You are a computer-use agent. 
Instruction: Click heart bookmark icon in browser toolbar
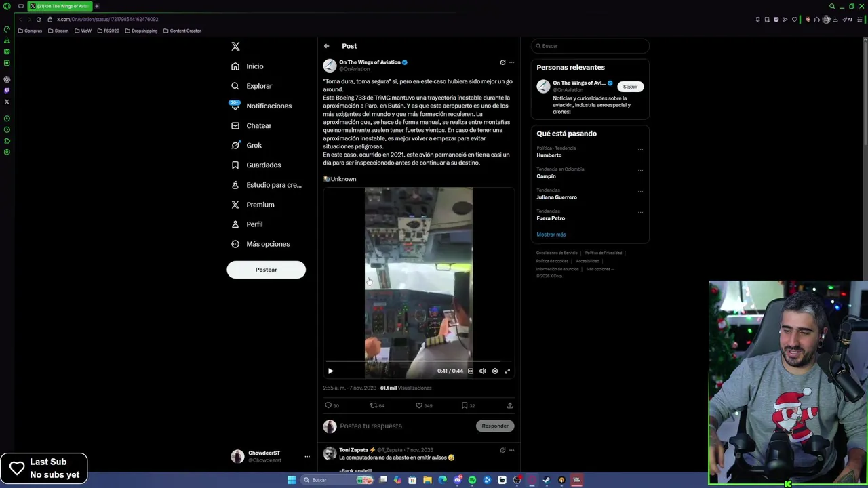click(795, 20)
